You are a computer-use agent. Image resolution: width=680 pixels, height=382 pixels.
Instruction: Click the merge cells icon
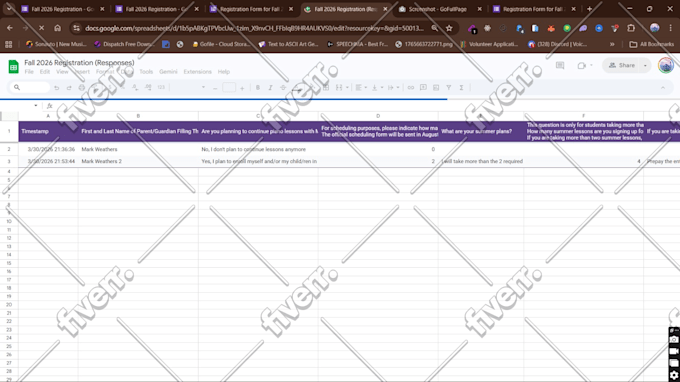339,88
